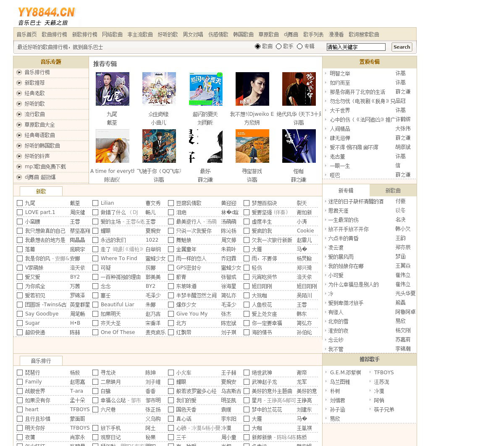Check the box for LOVE part.1
Image resolution: width=504 pixels, height=446 pixels.
[20, 212]
